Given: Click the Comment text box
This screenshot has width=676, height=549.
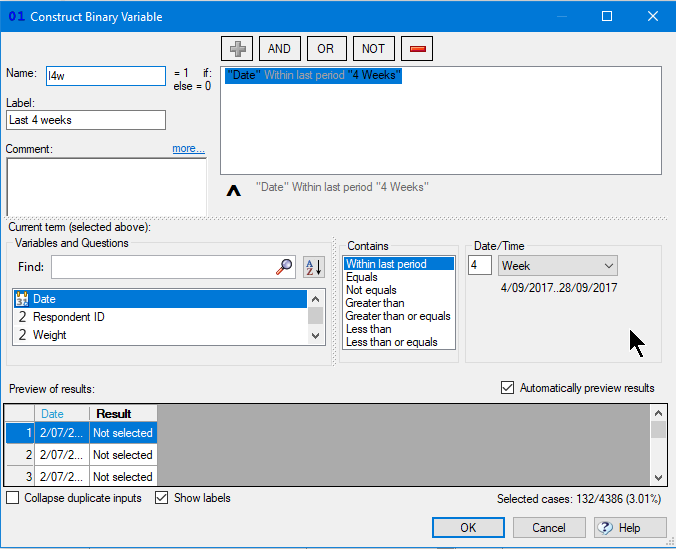Looking at the screenshot, I should point(106,186).
